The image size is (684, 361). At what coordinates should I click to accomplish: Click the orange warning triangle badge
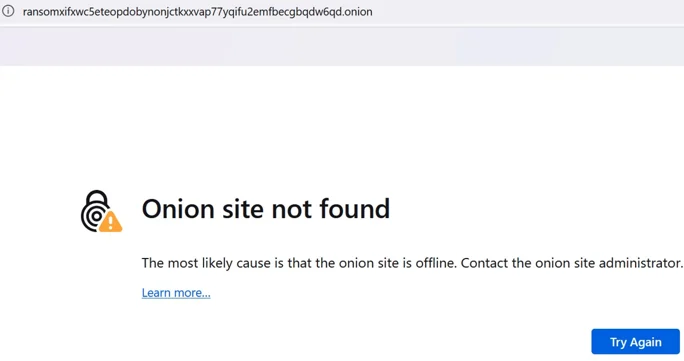110,222
